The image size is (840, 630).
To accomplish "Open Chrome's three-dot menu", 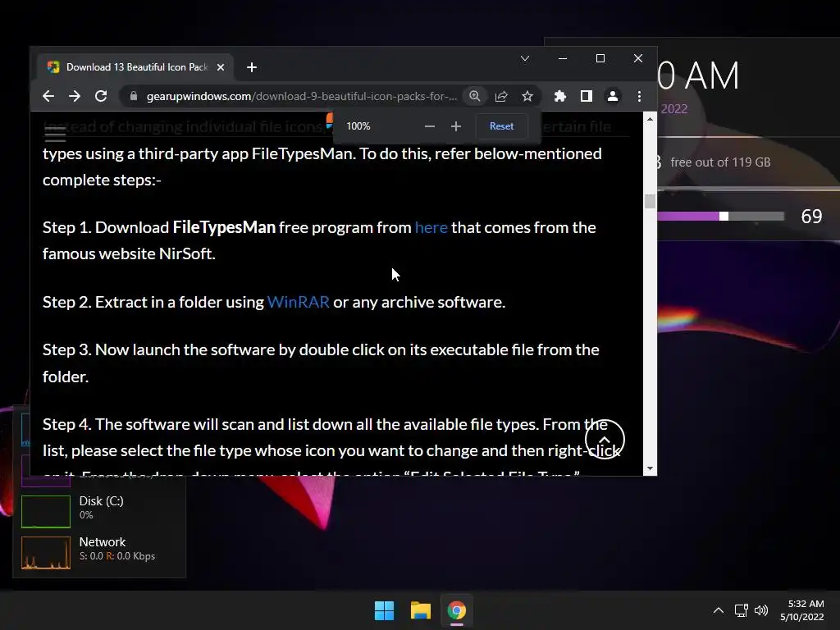I will (639, 96).
